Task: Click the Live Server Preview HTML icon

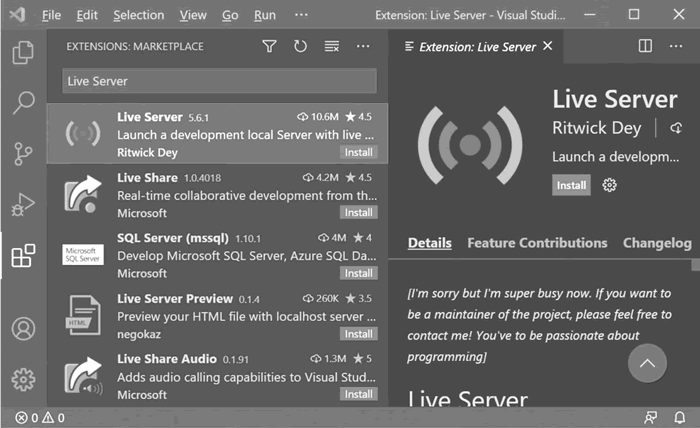Action: coord(83,315)
